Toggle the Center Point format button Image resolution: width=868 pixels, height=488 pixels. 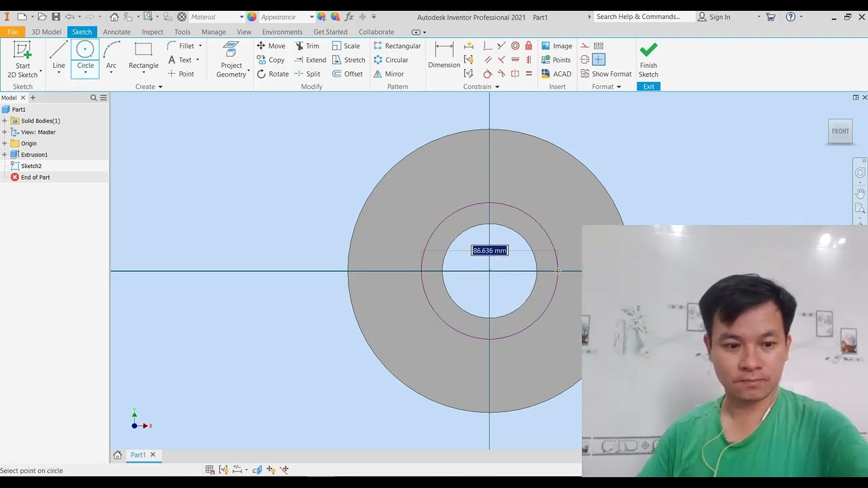tap(598, 60)
